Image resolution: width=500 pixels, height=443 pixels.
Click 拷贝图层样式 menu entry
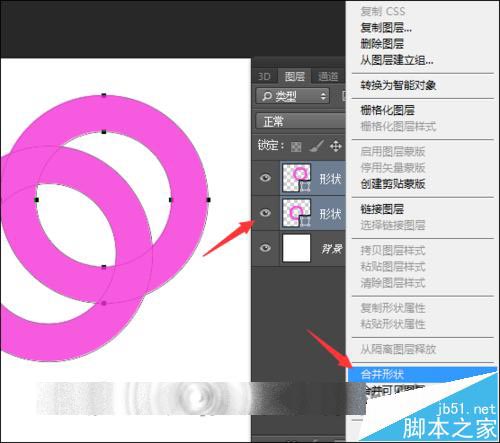393,250
